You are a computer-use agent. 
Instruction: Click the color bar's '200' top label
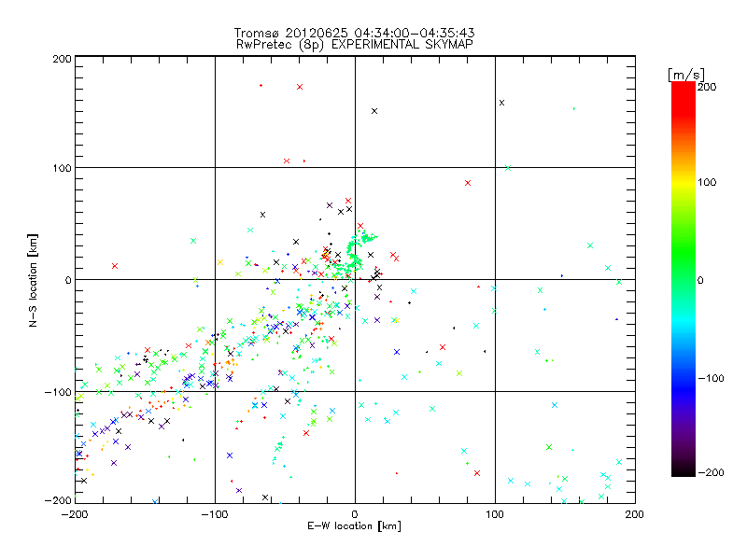click(707, 87)
